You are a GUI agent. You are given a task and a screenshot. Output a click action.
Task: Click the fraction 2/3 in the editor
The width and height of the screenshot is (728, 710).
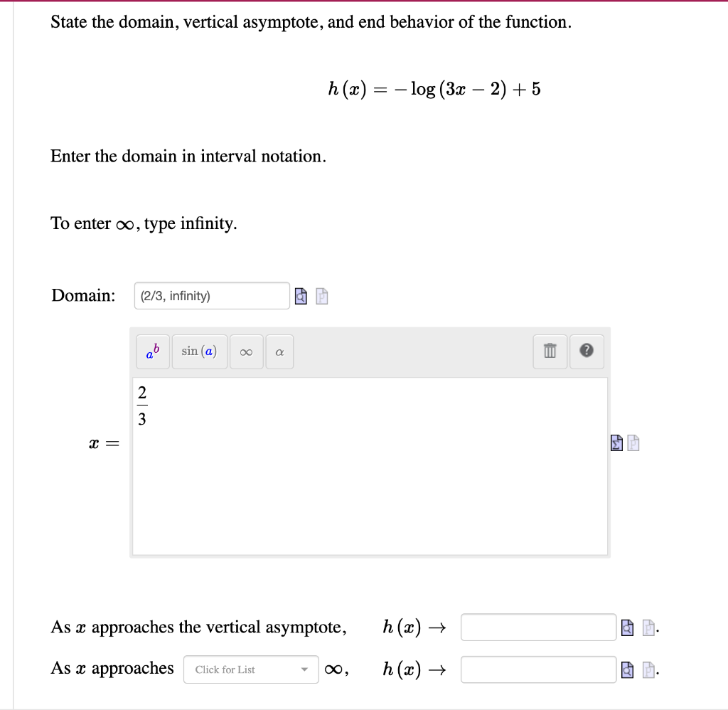pyautogui.click(x=143, y=406)
